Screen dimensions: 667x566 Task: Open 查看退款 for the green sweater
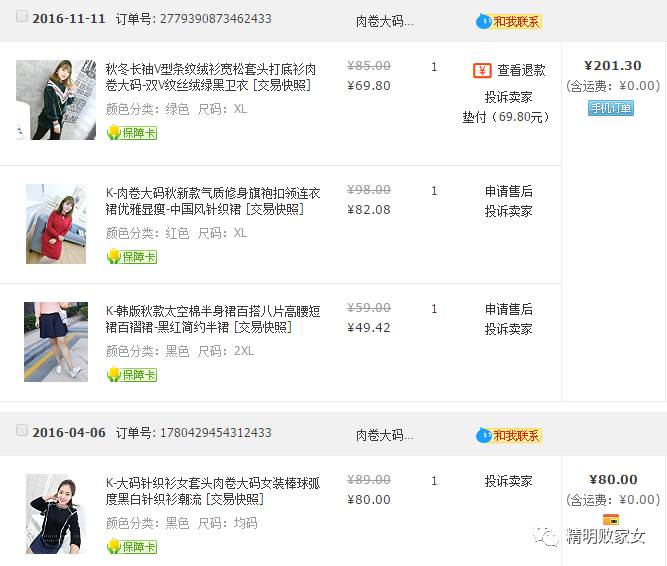click(x=521, y=70)
